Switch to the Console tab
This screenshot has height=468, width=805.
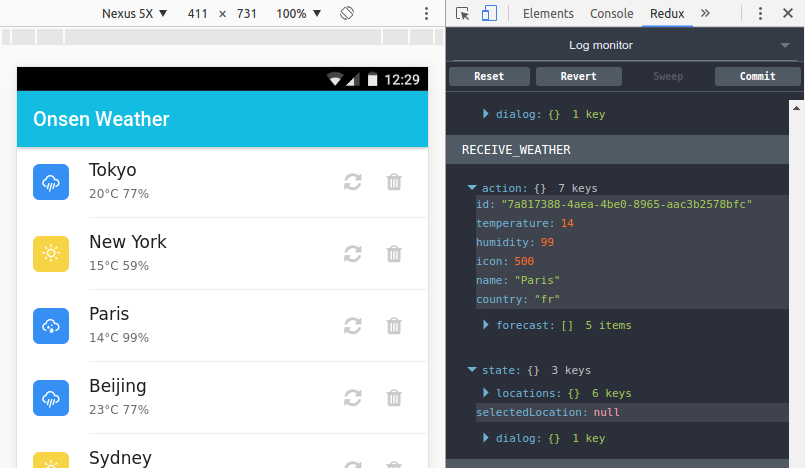611,13
